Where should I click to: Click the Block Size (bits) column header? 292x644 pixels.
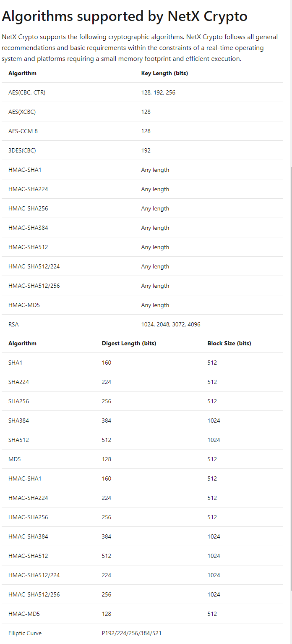[229, 343]
